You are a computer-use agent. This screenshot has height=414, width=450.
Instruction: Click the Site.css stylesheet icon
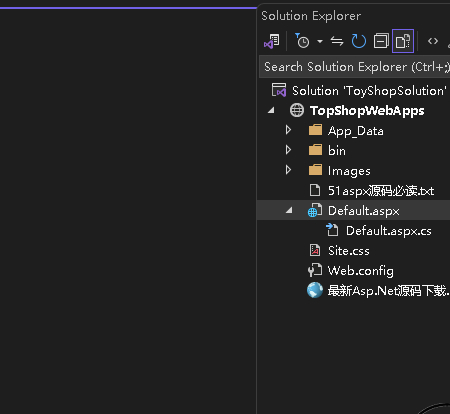point(315,250)
